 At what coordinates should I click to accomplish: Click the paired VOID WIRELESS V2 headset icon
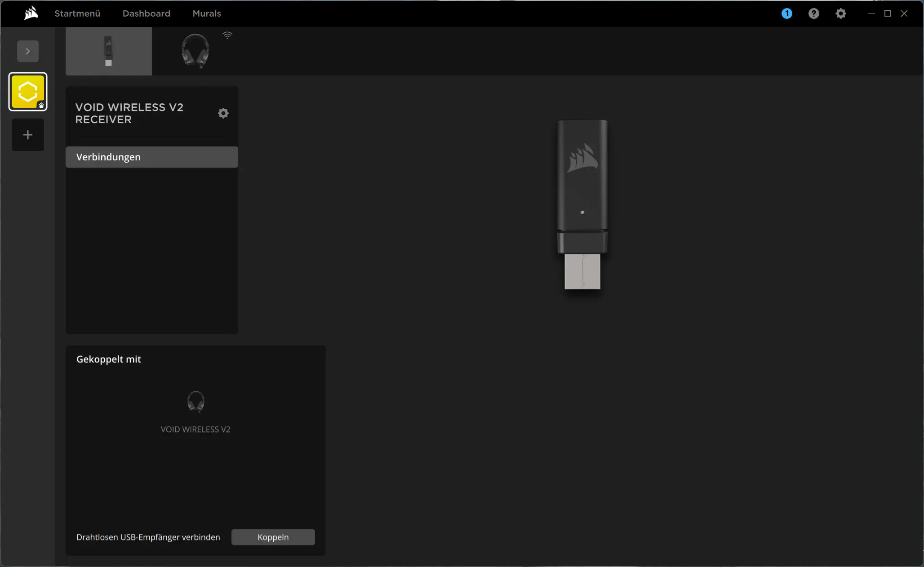195,402
